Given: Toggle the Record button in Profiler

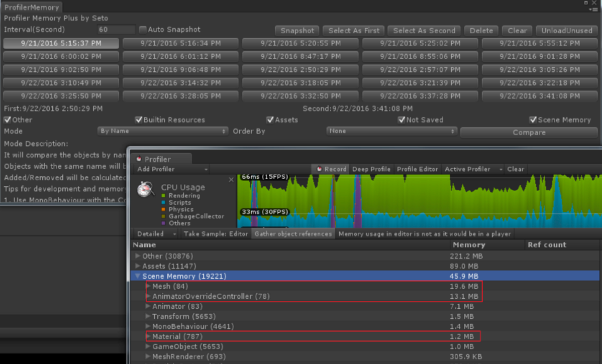Looking at the screenshot, I should coord(331,169).
